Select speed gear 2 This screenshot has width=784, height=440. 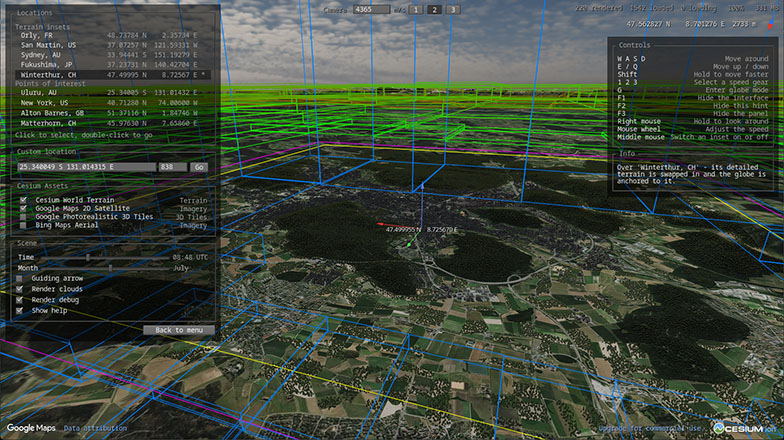coord(434,10)
